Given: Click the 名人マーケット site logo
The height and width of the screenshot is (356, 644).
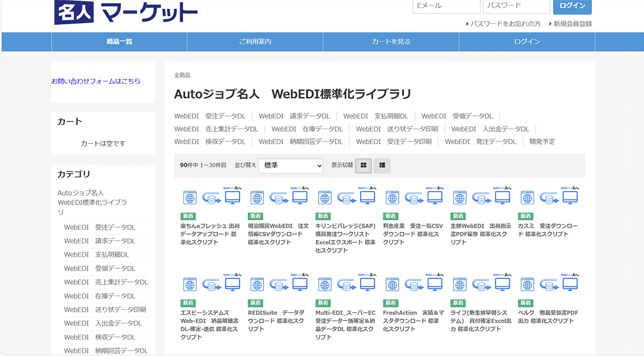Looking at the screenshot, I should [126, 12].
